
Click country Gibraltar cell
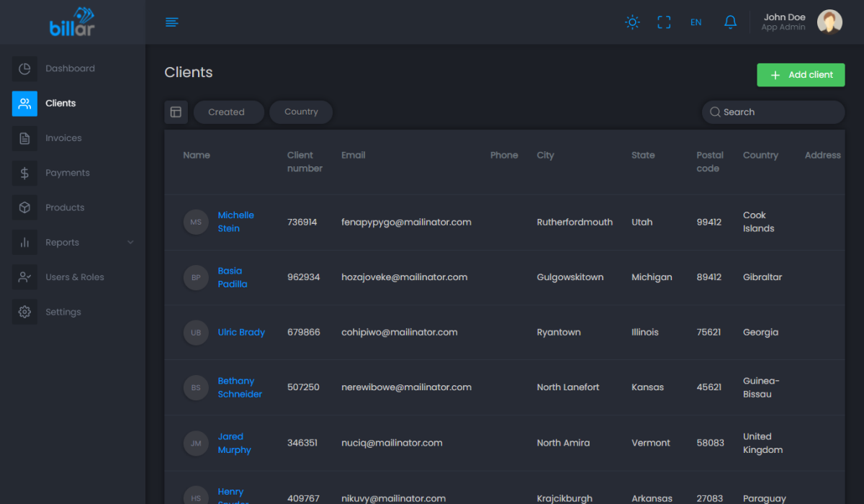[x=762, y=277]
